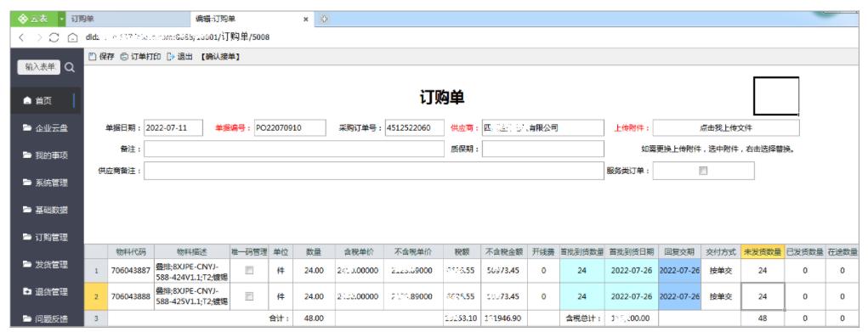Click the browser back arrow
This screenshot has height=332, width=868.
pos(21,37)
